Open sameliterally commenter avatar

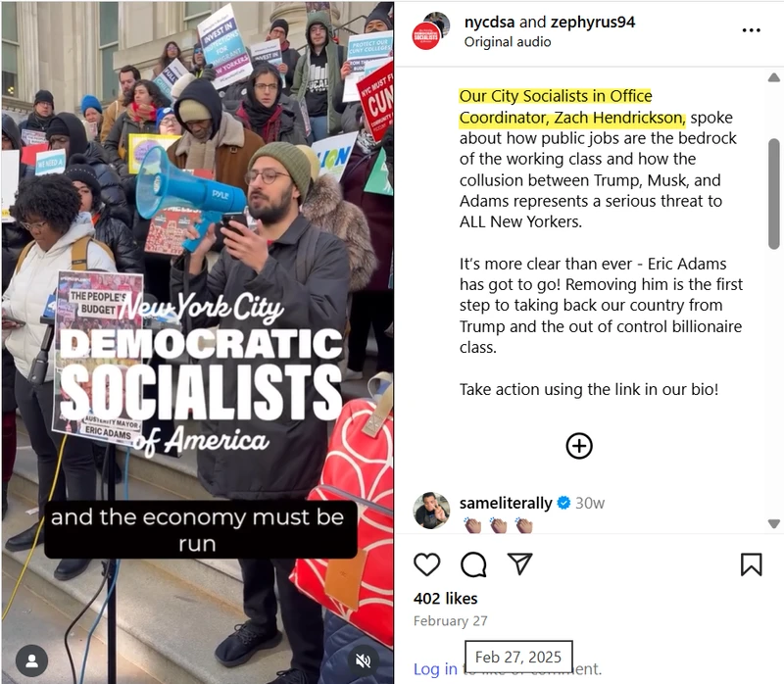(x=431, y=511)
